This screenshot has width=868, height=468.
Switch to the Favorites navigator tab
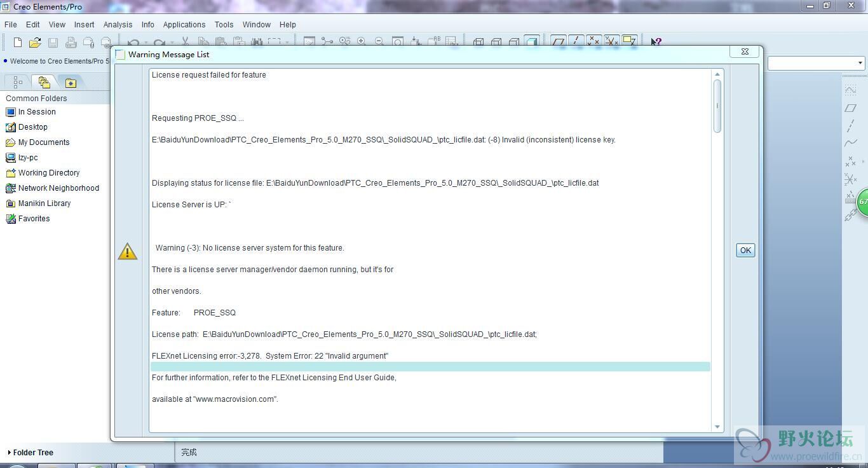click(x=71, y=83)
